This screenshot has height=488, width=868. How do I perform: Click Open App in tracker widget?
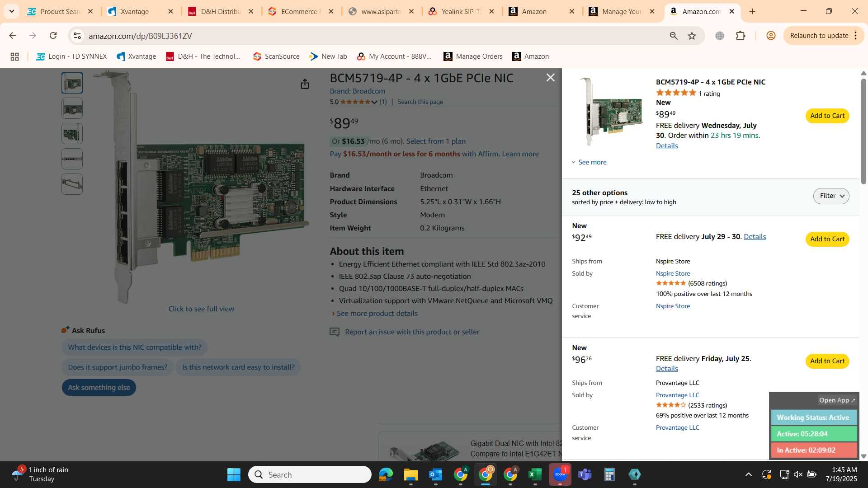(x=837, y=400)
